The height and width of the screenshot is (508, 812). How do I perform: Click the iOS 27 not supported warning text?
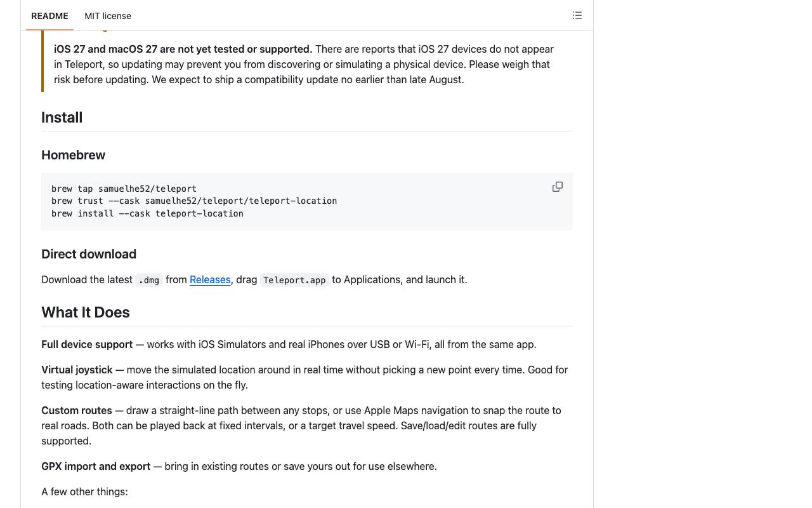183,49
